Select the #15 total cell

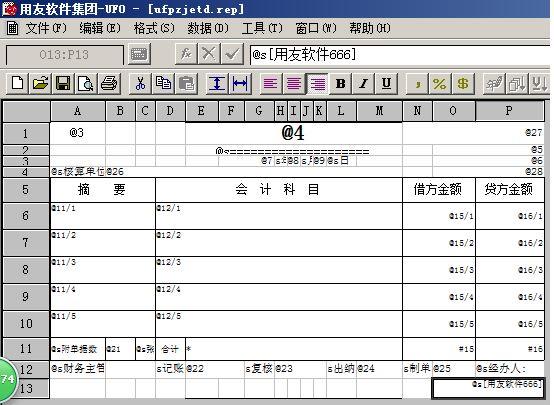click(x=439, y=349)
